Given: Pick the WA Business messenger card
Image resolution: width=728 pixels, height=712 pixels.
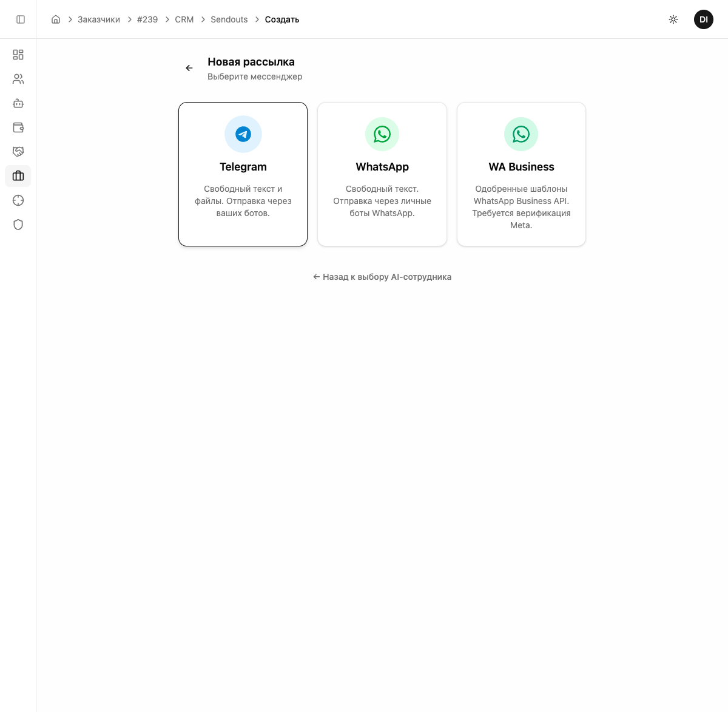Looking at the screenshot, I should [x=521, y=174].
